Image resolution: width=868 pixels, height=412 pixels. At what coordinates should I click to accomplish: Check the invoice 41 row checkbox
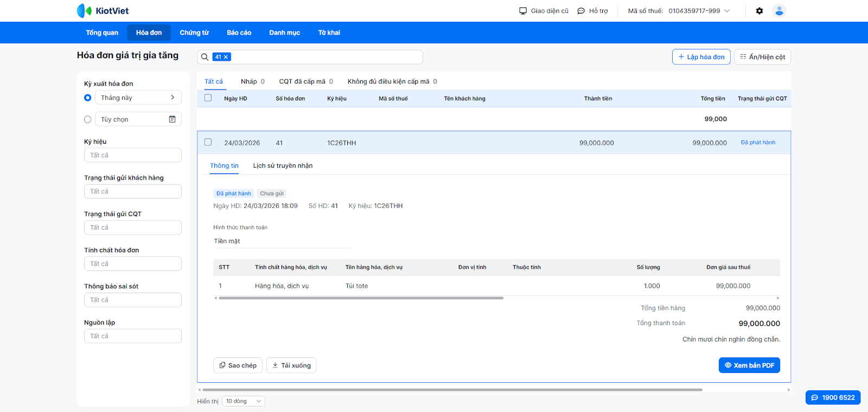[x=208, y=142]
